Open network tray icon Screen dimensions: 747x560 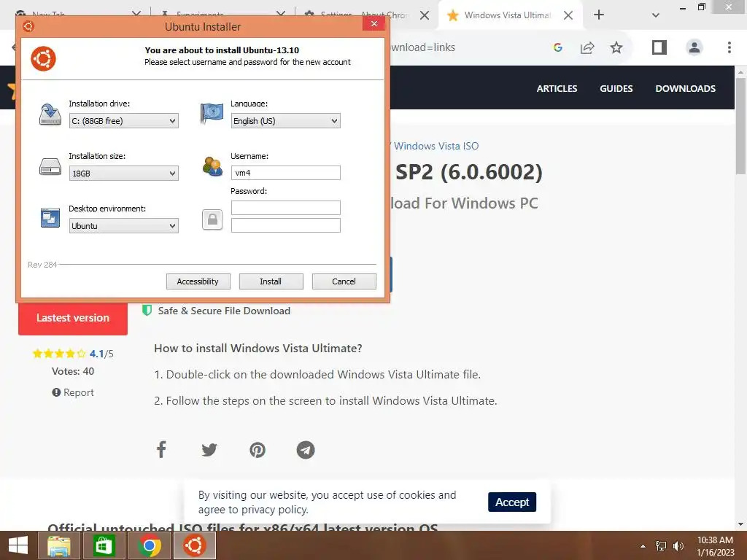661,546
